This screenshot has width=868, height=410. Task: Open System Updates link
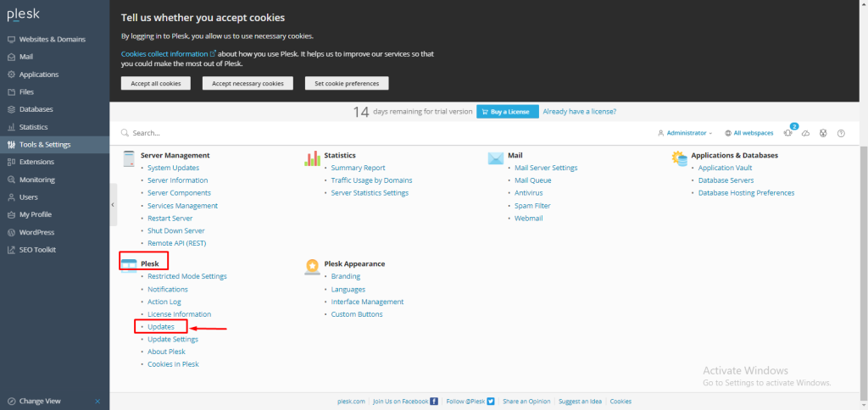click(173, 168)
